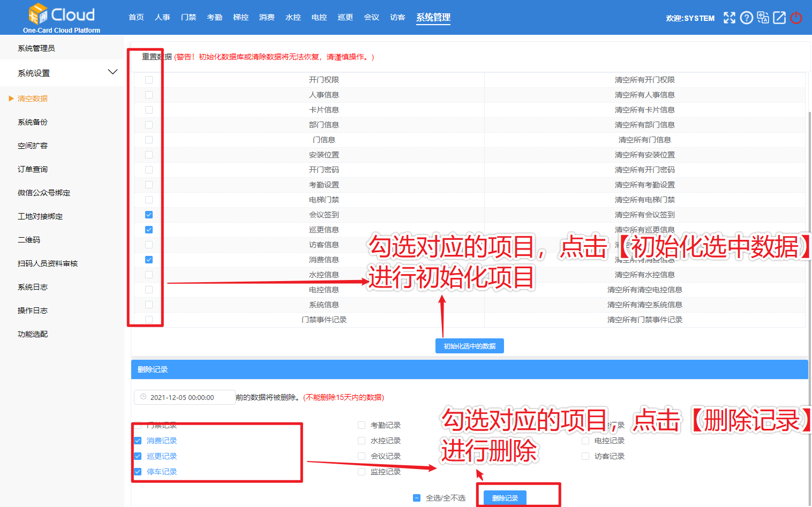Enable the 考勤记录 checkbox
Screen dimensions: 812x507
(362, 425)
